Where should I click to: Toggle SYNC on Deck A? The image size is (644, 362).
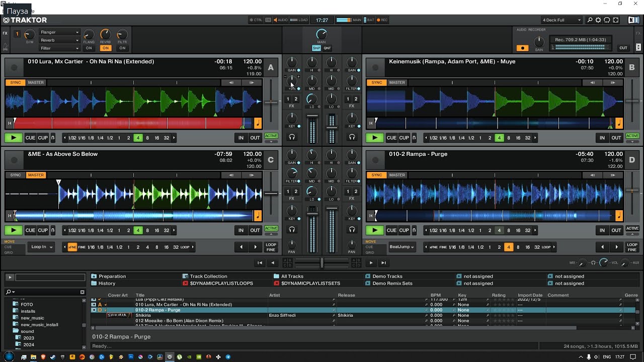click(16, 82)
